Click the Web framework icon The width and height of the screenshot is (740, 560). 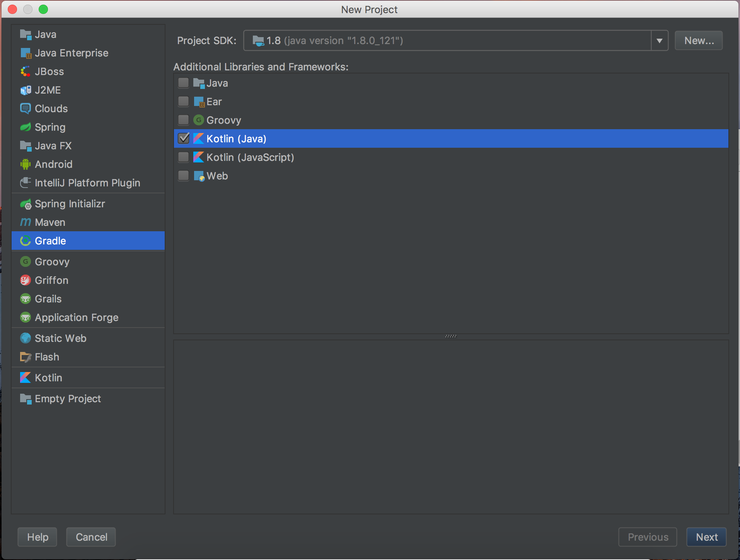(x=199, y=176)
